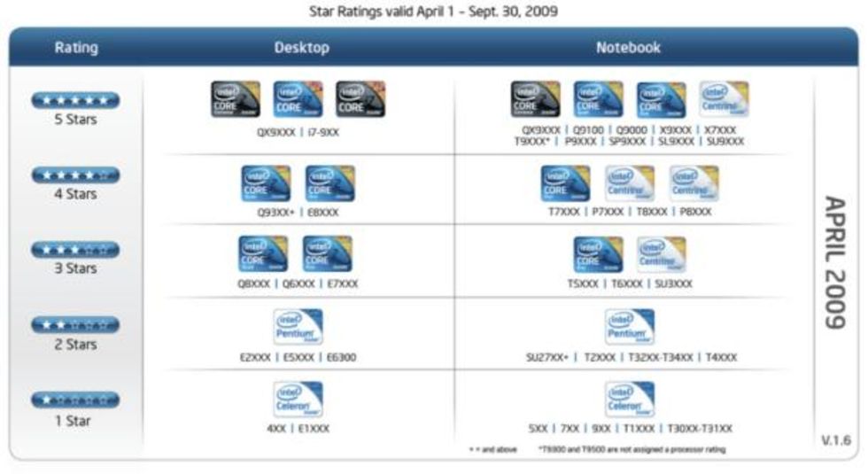Click the T9300 and T9500 footnote text
Screen dimensions: 868x474
(x=632, y=450)
